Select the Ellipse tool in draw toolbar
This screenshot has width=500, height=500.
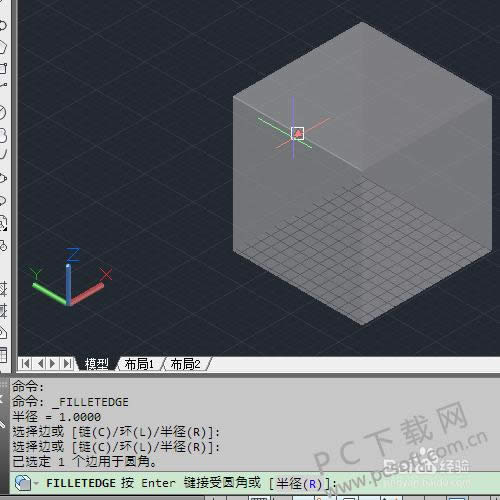pyautogui.click(x=2, y=178)
